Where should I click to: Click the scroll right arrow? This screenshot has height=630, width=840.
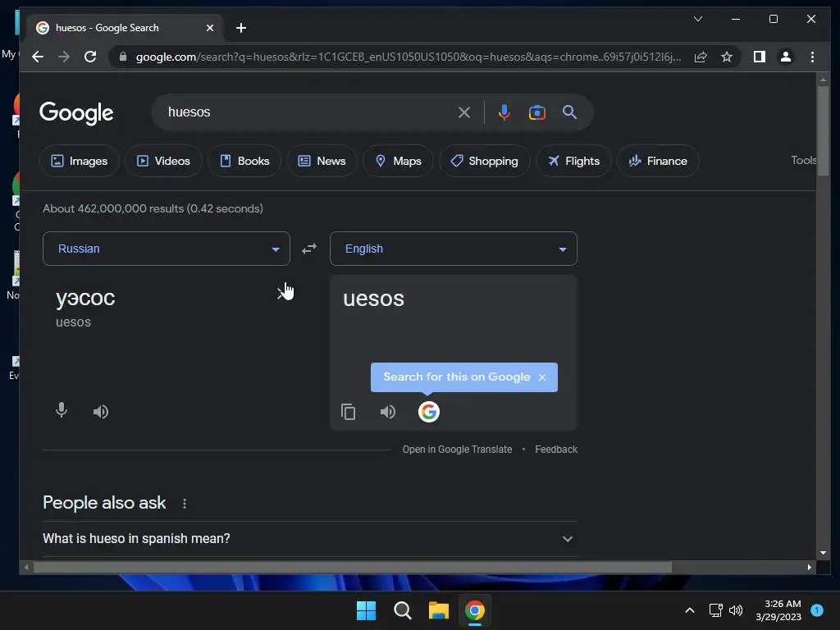810,567
